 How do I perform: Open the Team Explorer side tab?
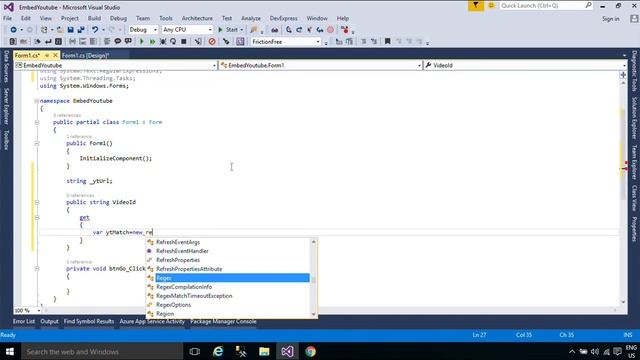coord(634,162)
